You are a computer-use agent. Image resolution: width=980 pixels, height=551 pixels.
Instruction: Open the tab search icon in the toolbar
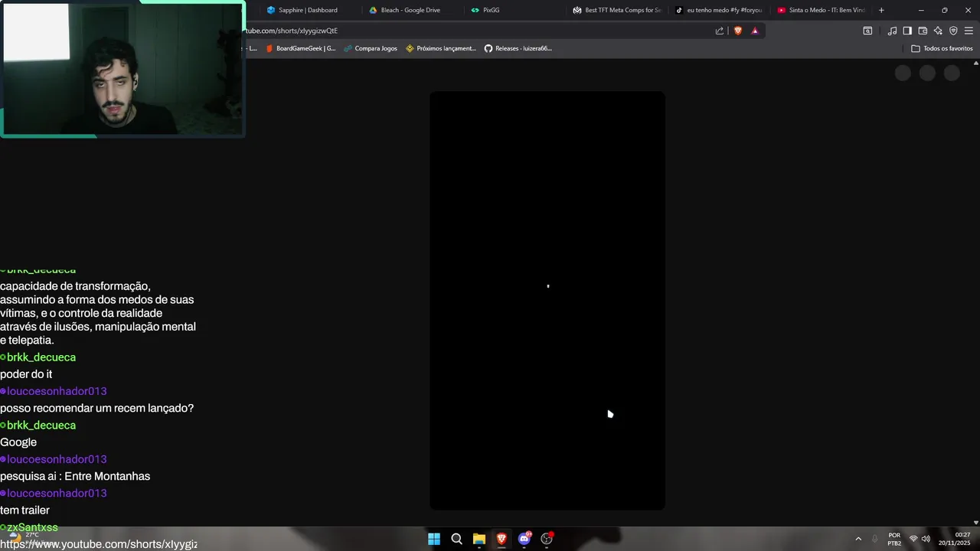click(867, 31)
